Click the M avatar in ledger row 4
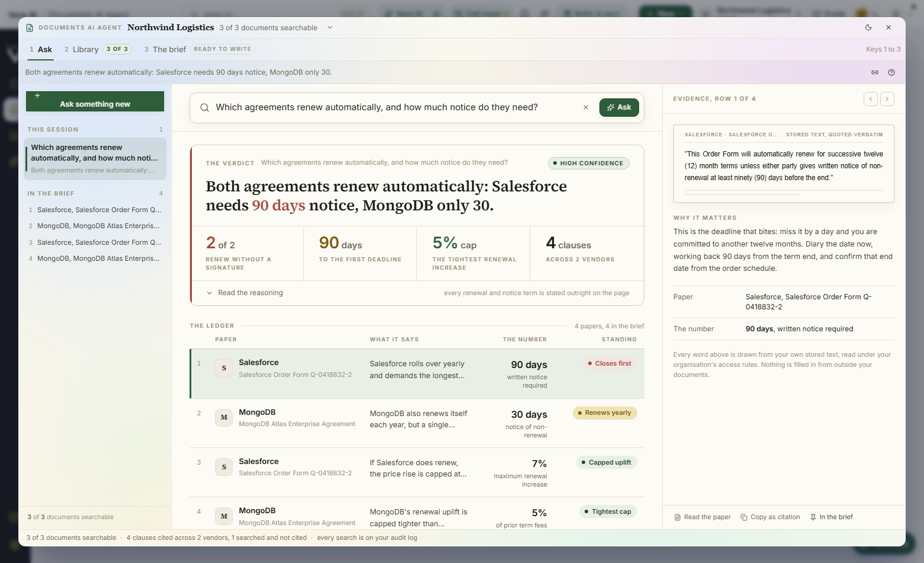The width and height of the screenshot is (924, 563). (224, 516)
